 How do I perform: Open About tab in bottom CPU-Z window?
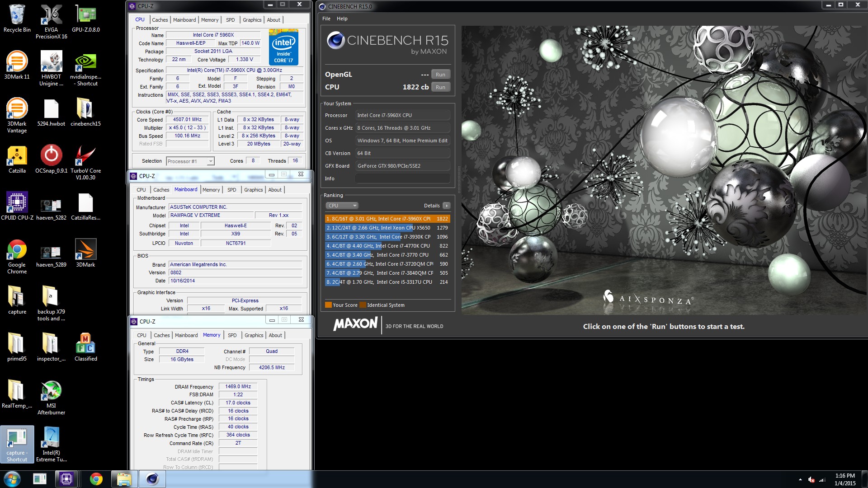point(275,335)
